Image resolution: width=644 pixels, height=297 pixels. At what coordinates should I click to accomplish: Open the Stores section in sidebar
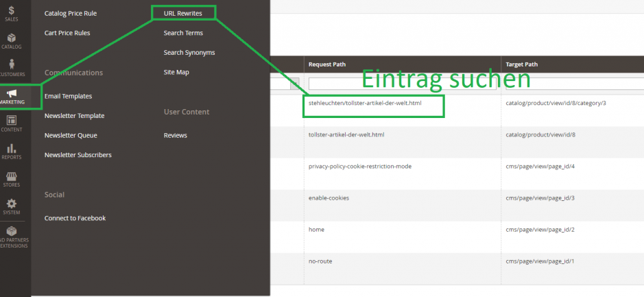click(x=12, y=179)
